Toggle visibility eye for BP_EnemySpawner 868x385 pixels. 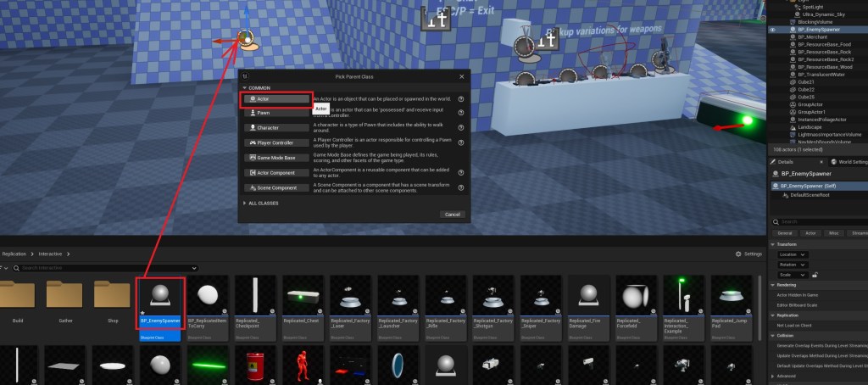[x=772, y=30]
